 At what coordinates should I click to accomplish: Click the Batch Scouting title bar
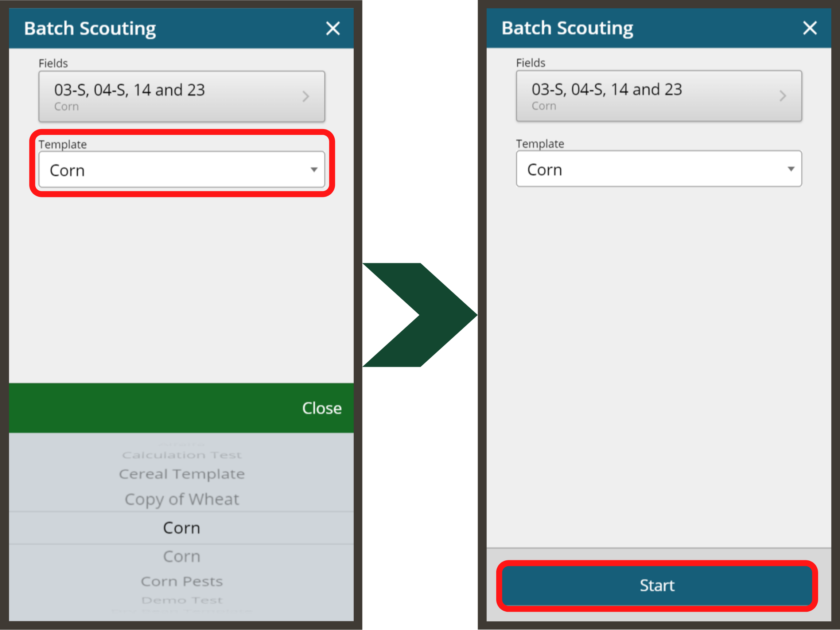click(90, 28)
